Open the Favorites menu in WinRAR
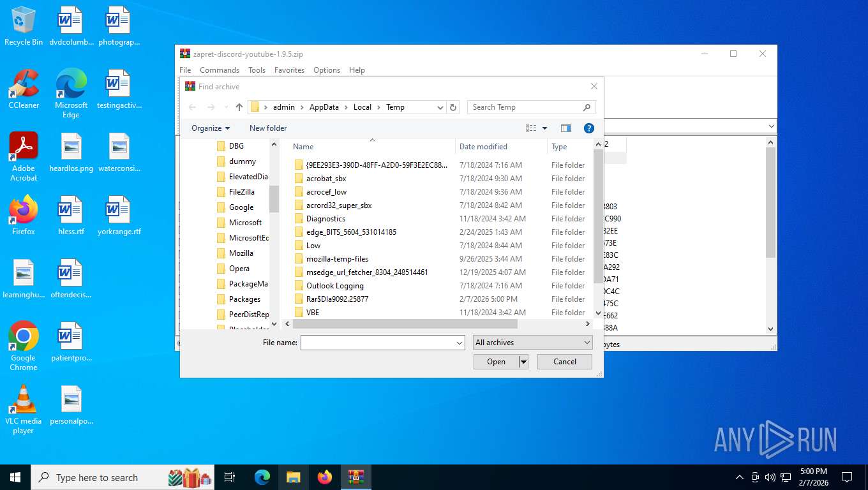Viewport: 868px width, 490px height. point(290,70)
